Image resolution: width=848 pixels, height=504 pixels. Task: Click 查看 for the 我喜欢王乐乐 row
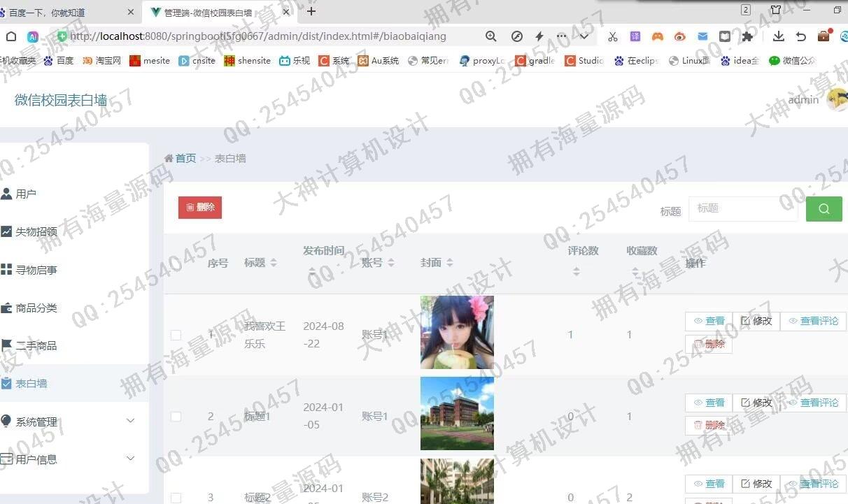click(x=709, y=321)
